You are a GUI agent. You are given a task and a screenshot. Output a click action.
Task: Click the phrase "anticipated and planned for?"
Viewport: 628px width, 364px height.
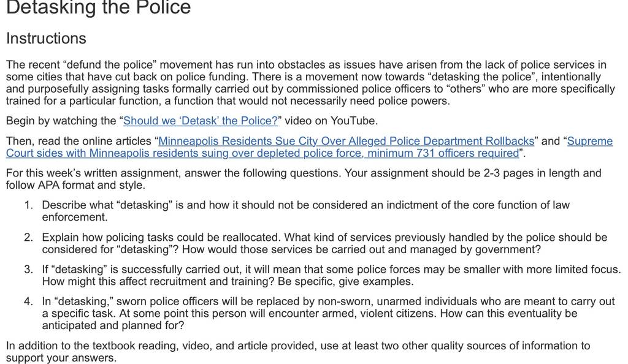click(x=113, y=325)
